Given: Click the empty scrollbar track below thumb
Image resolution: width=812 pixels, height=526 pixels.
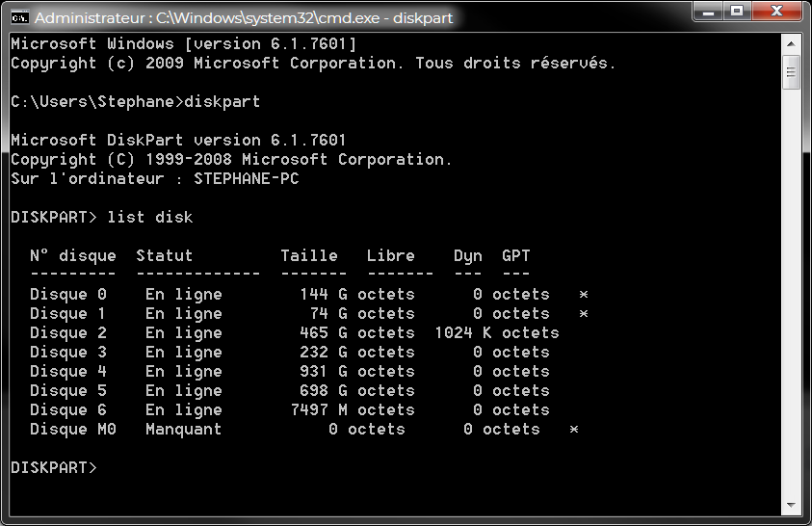Looking at the screenshot, I should click(791, 289).
